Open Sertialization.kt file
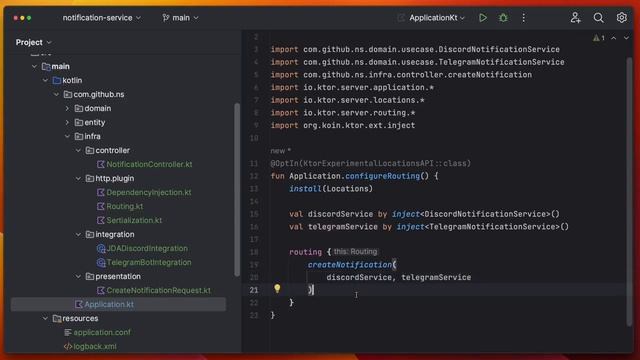640x360 pixels. [x=134, y=220]
